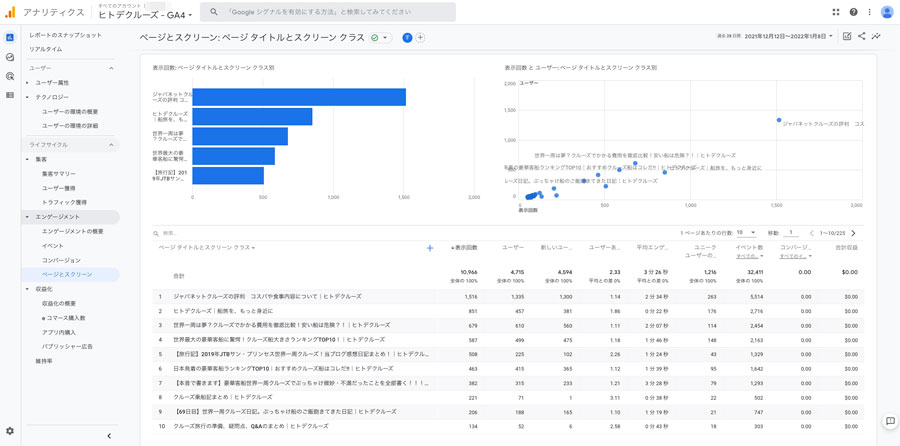
Task: Open the more options vertical dots icon
Action: (870, 12)
